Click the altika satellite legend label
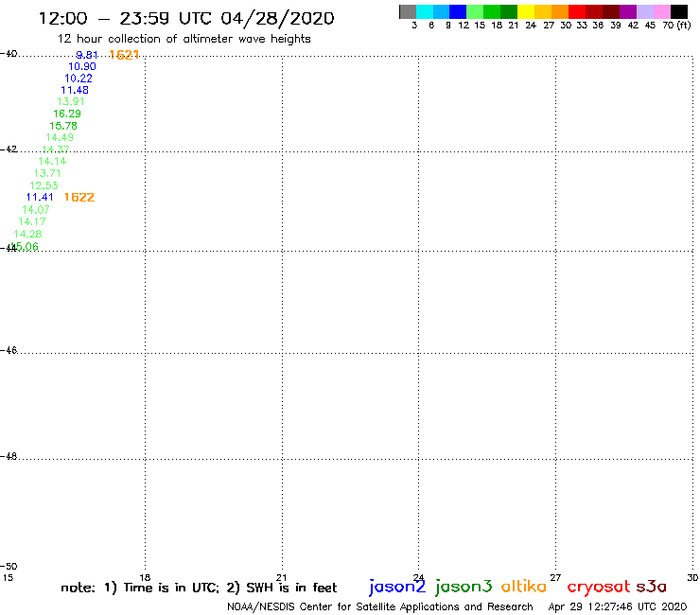Viewport: 700px width, 615px height. 524,587
